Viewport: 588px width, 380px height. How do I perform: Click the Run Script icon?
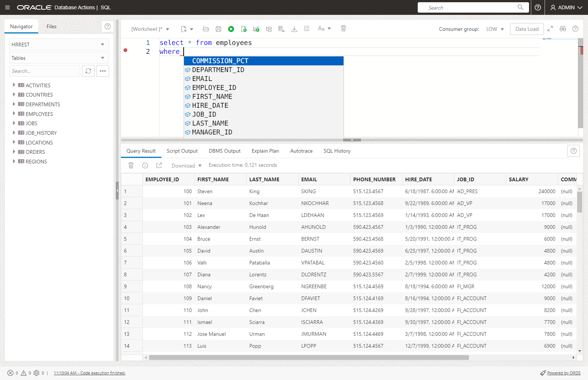click(244, 29)
